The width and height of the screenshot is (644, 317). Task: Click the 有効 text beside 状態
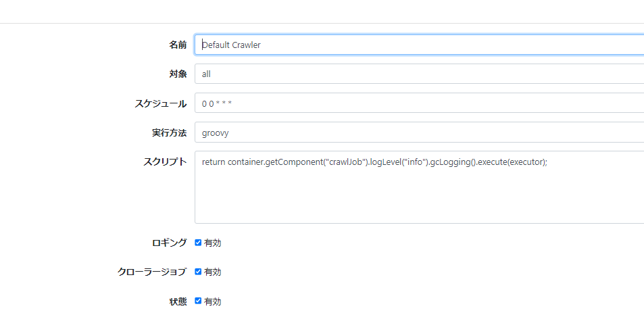212,301
